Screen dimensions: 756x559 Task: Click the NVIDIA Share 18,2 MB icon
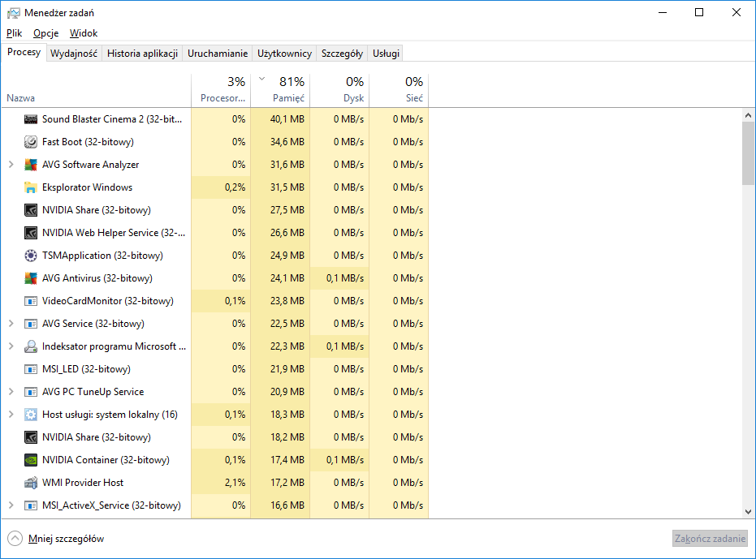click(31, 437)
